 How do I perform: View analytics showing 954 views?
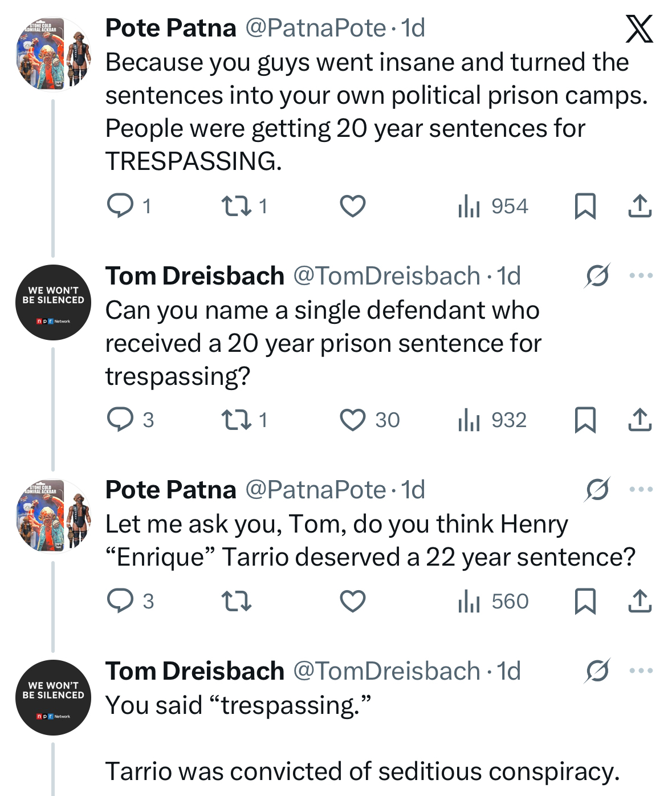[x=493, y=206]
